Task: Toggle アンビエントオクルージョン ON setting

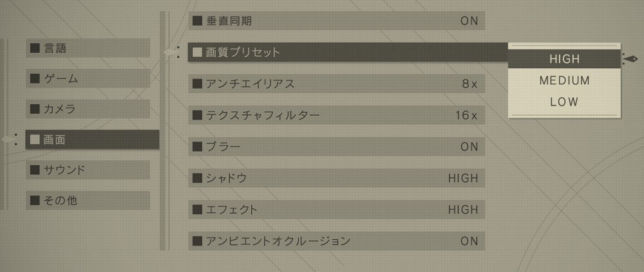Action: (336, 241)
